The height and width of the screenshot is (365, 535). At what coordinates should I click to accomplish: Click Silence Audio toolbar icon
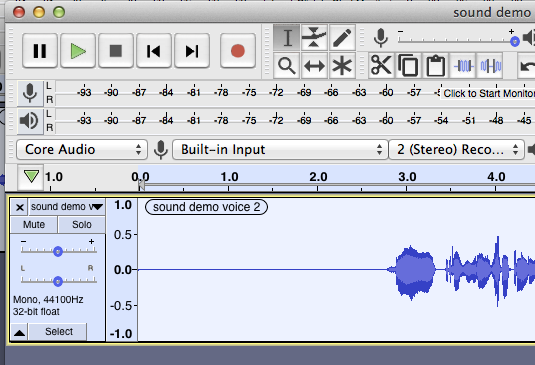click(x=490, y=65)
